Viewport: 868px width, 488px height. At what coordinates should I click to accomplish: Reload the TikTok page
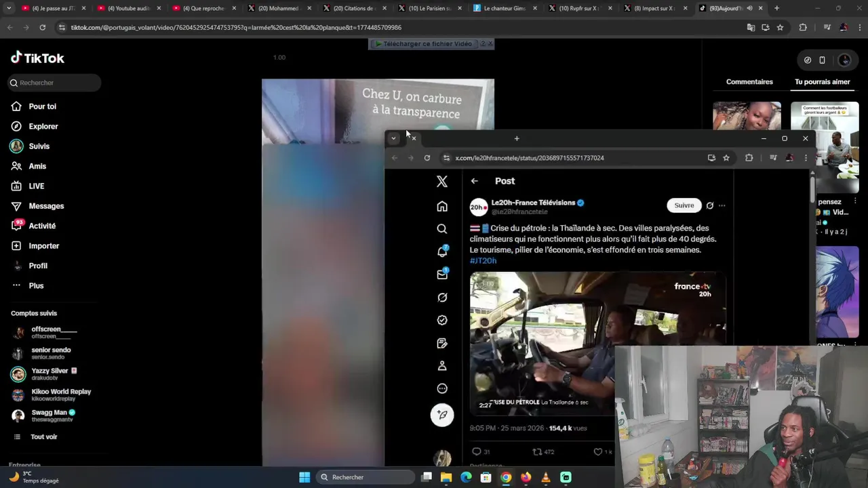[x=42, y=27]
